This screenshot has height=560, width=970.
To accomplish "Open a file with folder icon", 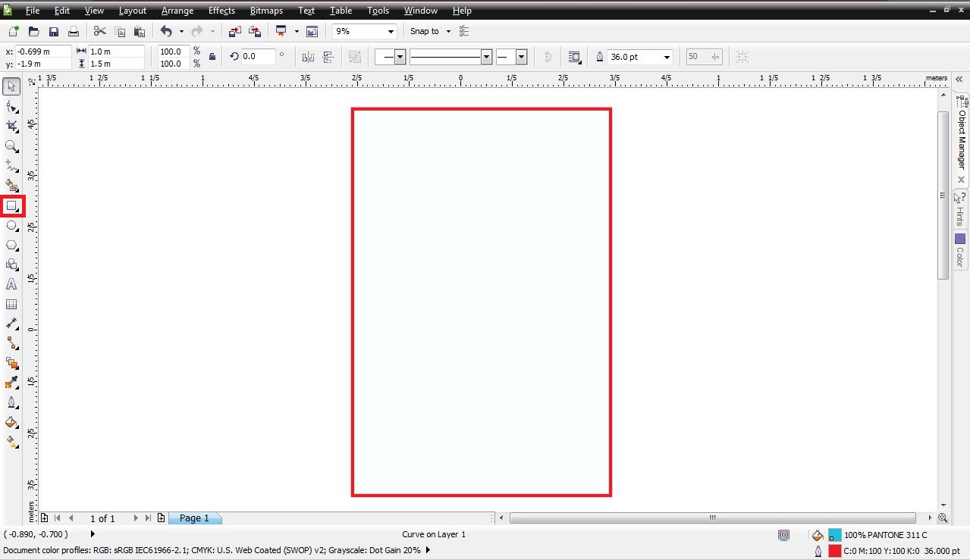I will pyautogui.click(x=33, y=31).
